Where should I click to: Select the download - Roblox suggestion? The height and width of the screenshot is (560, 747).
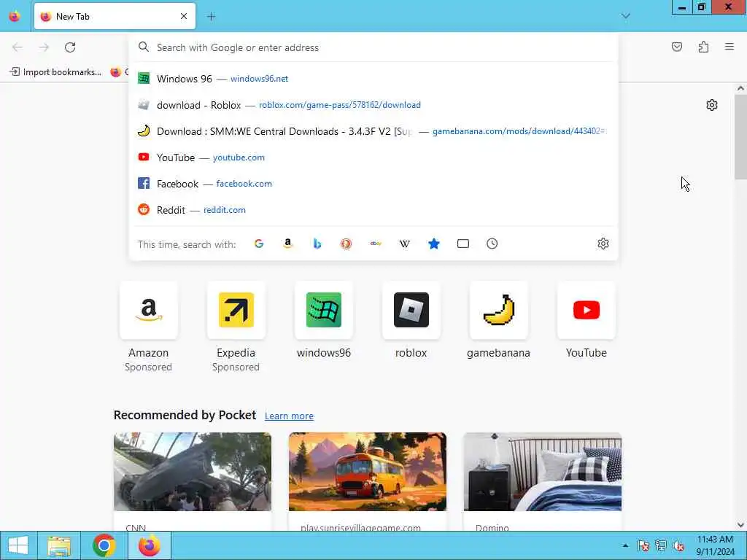coord(374,105)
